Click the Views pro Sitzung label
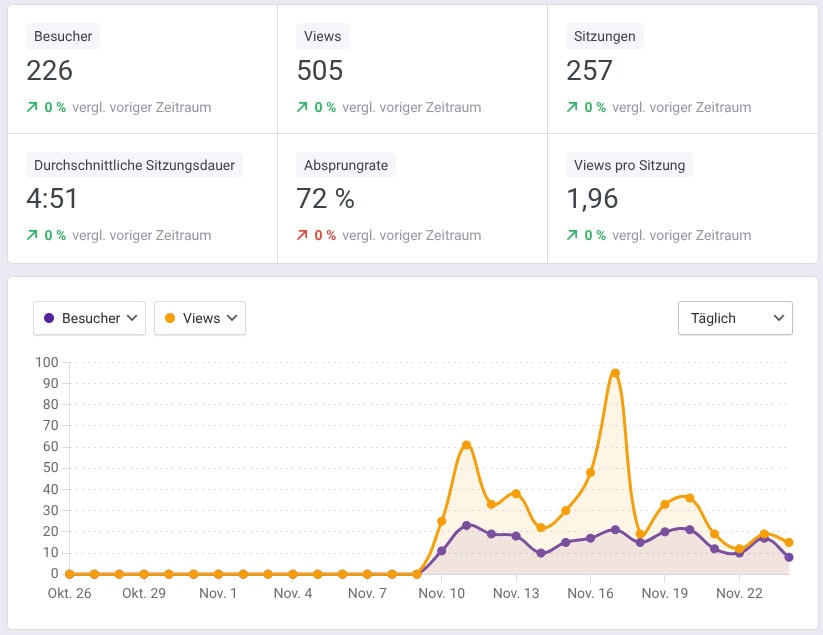The height and width of the screenshot is (635, 823). (629, 165)
